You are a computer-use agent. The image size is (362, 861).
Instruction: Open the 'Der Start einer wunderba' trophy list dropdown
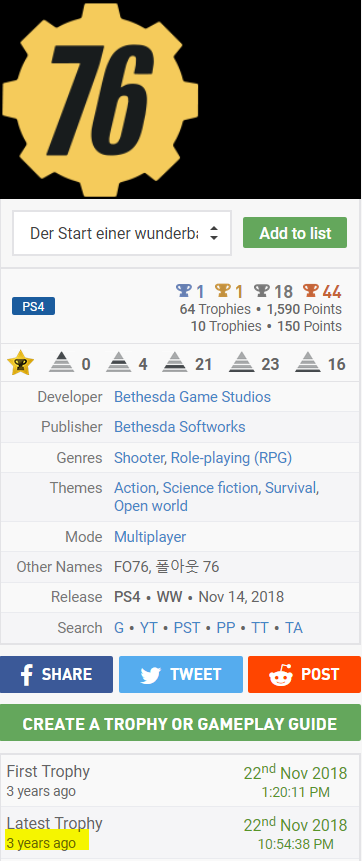pos(122,233)
